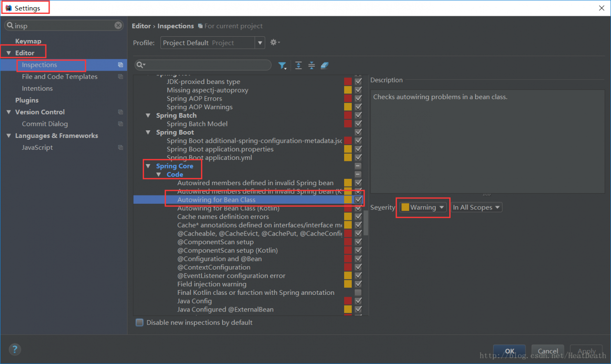This screenshot has width=611, height=364.
Task: Collapse the Spring Core tree group
Action: click(x=148, y=166)
